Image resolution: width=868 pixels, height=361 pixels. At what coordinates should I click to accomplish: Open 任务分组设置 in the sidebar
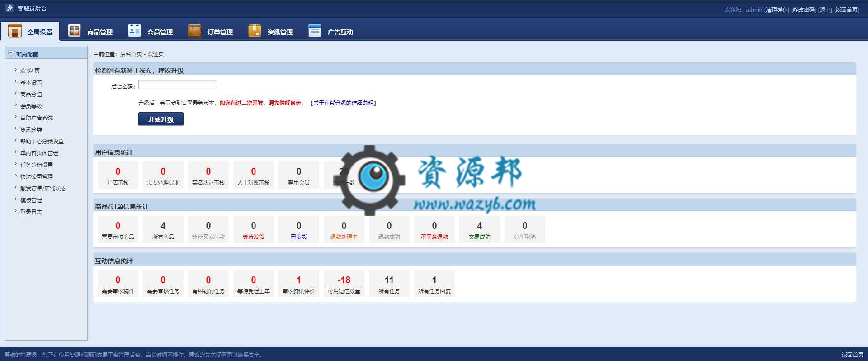click(37, 165)
